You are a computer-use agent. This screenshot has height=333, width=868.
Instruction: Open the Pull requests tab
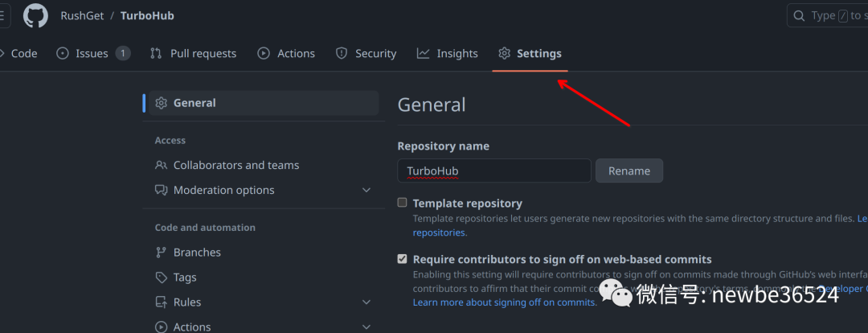[x=193, y=54]
